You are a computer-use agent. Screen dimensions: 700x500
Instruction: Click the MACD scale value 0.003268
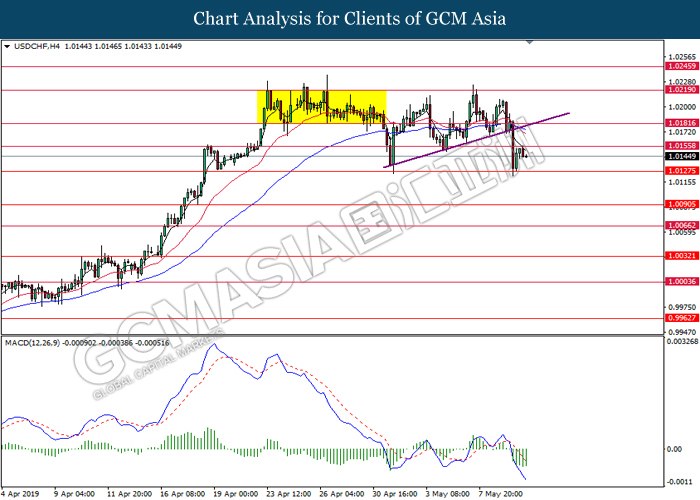pos(682,342)
